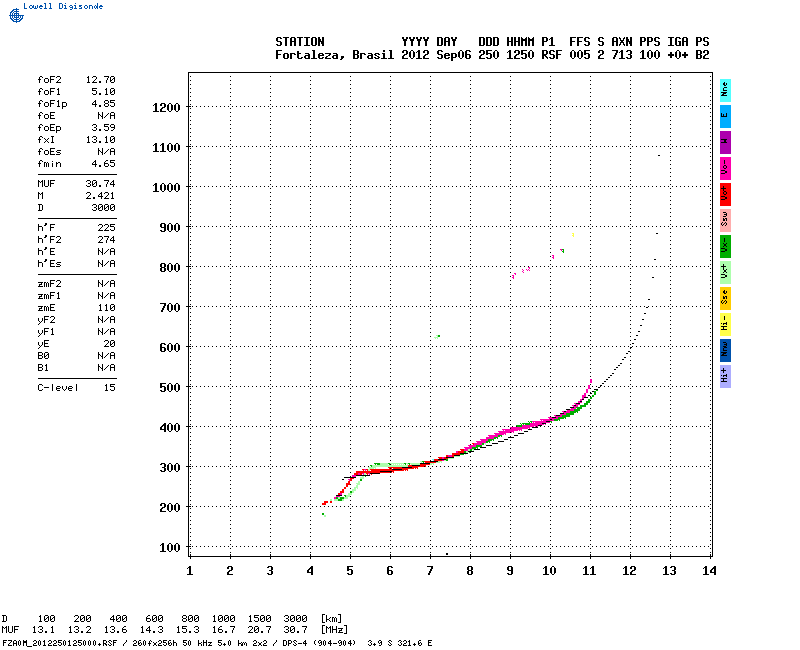Click the fmin value 4.65

[x=104, y=164]
